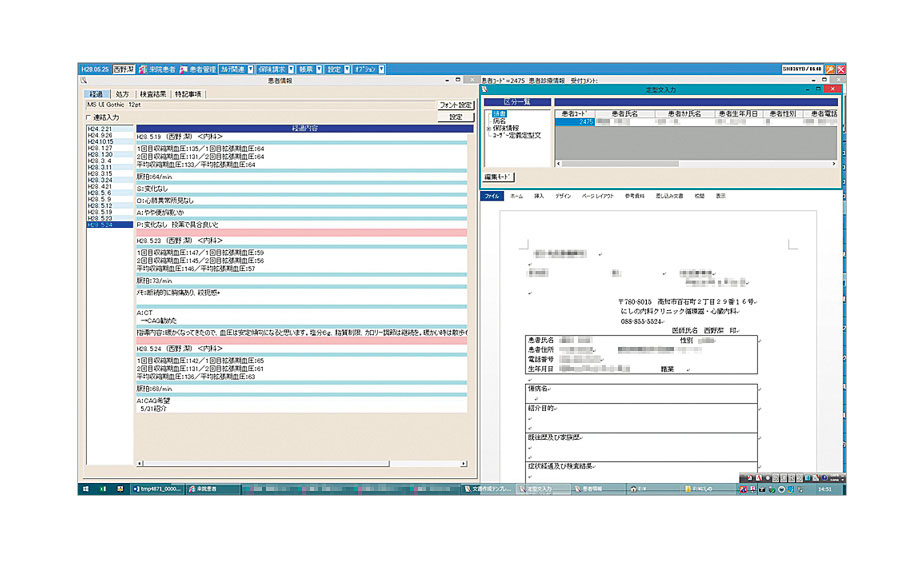Image resolution: width=920 pixels, height=568 pixels.
Task: Select the H28. 5.19 visit date entry
Action: coord(99,212)
